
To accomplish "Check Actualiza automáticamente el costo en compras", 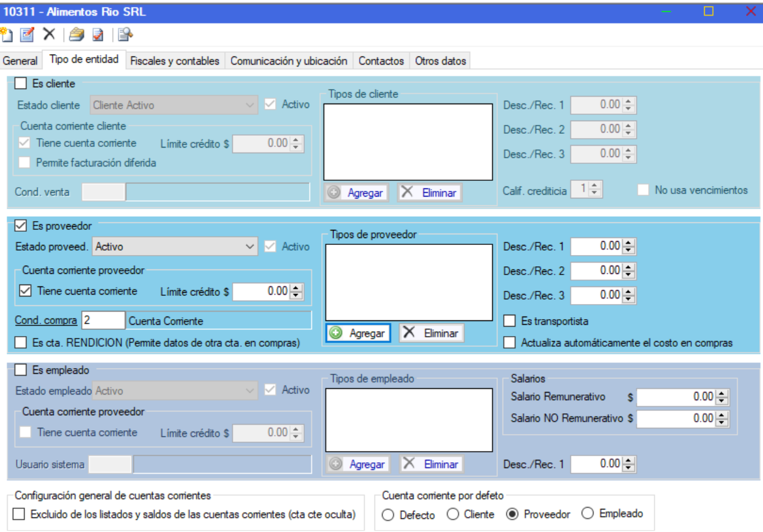I will click(x=510, y=343).
